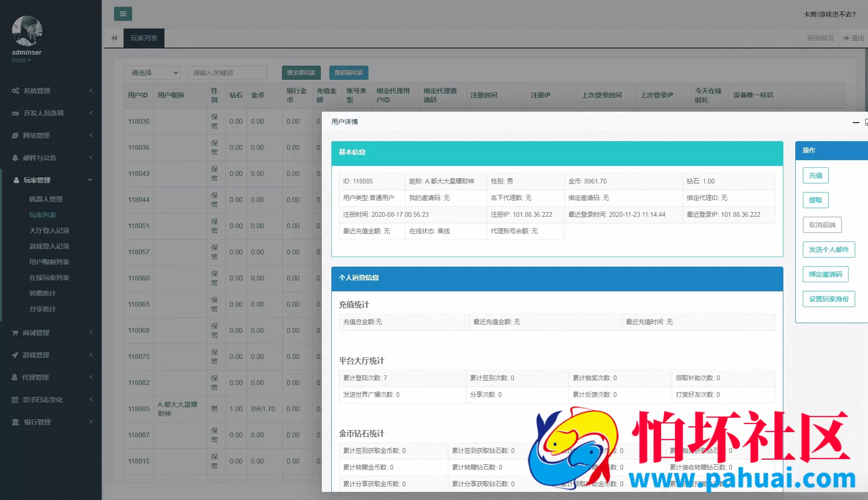Open 机器人管理 in sidebar
Screen dimensions: 868x500
click(x=46, y=199)
